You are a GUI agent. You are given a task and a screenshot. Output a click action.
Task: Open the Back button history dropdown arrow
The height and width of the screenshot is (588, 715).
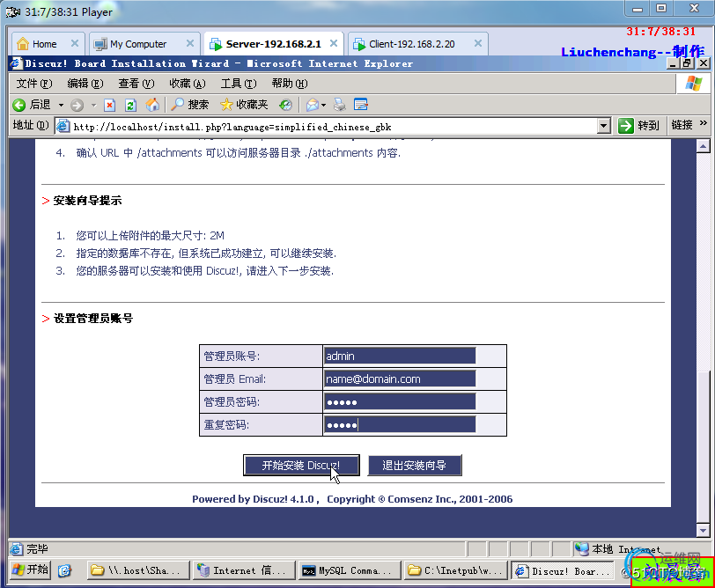pyautogui.click(x=61, y=106)
